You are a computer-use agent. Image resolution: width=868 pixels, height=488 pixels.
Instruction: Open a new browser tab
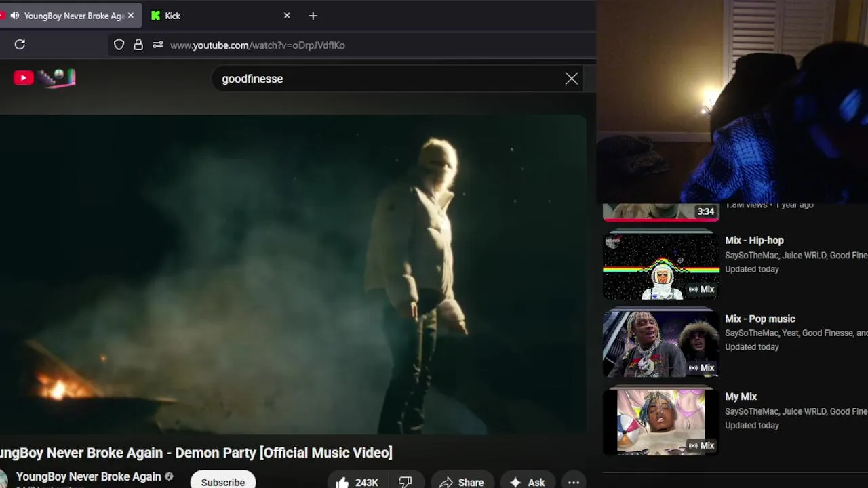point(313,16)
